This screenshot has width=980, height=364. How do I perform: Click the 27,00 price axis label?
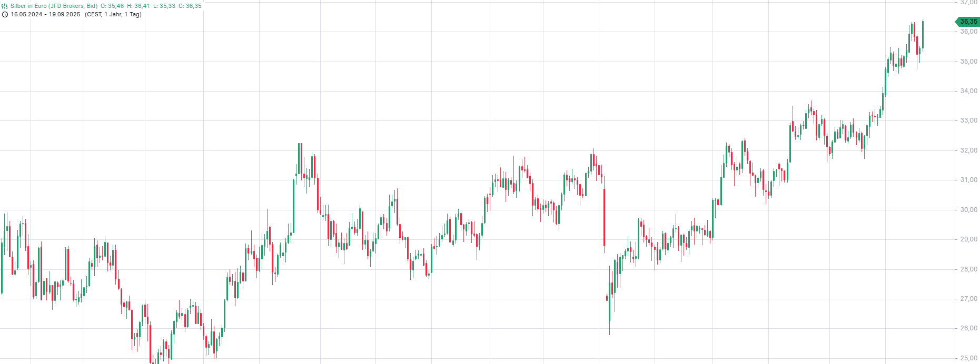click(x=968, y=299)
